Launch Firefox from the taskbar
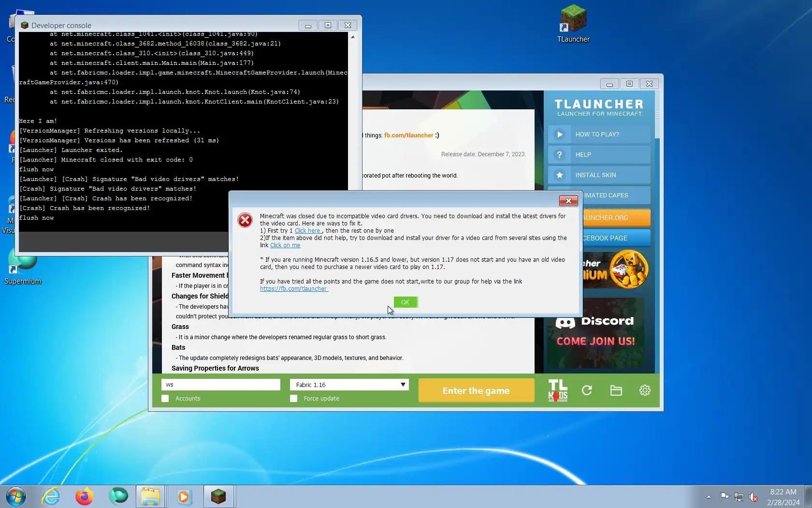812x508 pixels. click(84, 496)
